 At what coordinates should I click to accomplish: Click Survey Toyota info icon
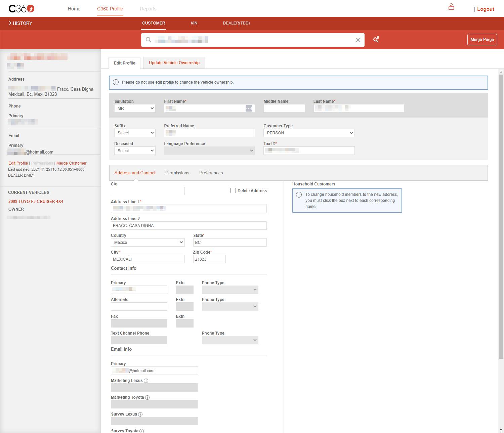142,431
